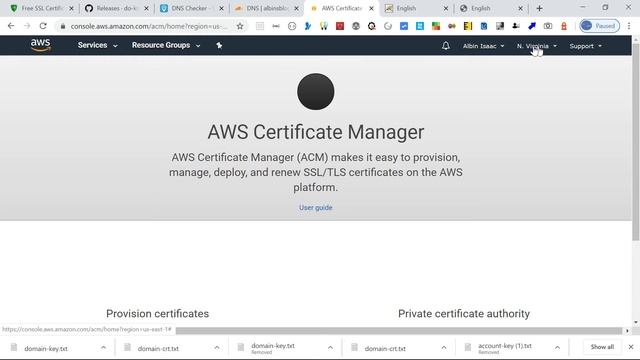Click the Private certificate authority heading
The width and height of the screenshot is (640, 360).
tap(464, 313)
